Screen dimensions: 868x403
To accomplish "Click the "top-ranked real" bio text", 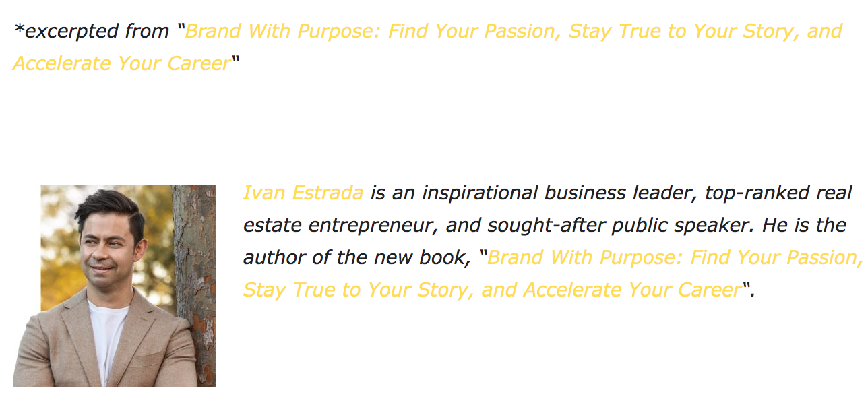I will 778,193.
